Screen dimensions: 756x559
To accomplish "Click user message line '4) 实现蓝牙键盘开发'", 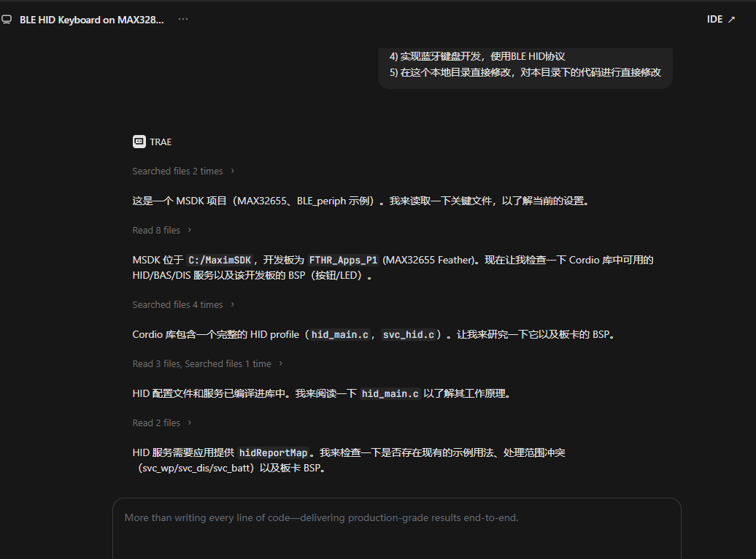I will 477,56.
